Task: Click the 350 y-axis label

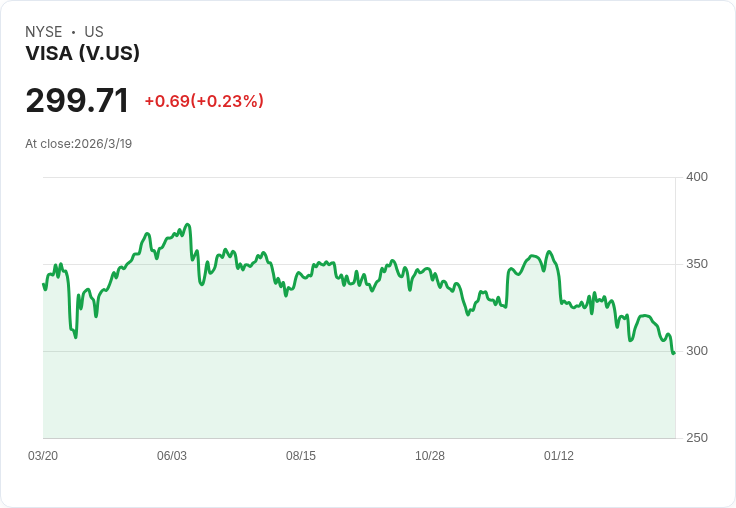Action: coord(696,264)
